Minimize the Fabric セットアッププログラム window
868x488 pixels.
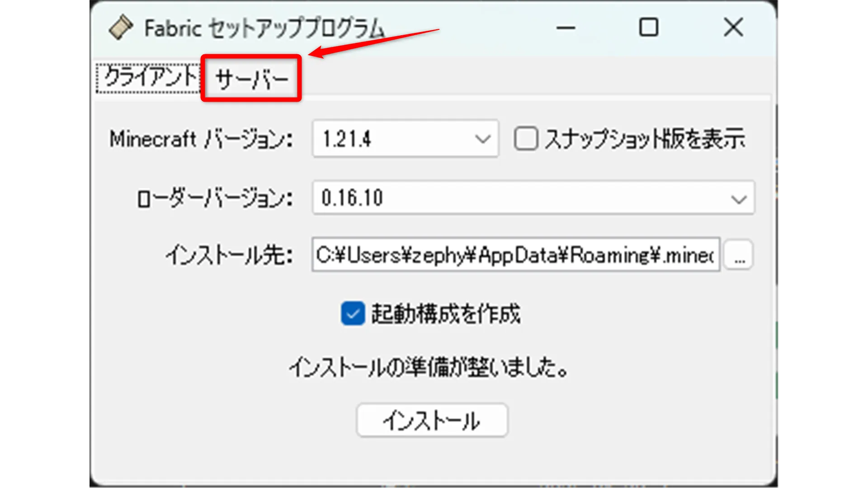pos(566,28)
